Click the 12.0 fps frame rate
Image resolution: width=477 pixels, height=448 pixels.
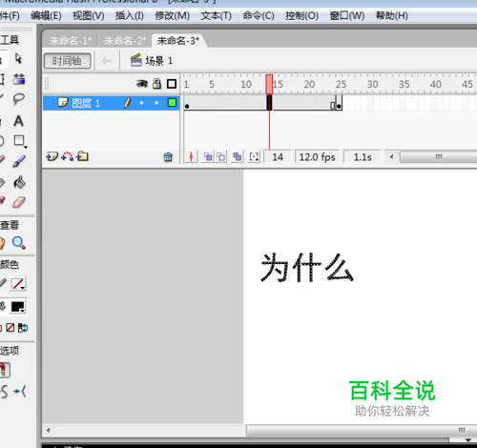(x=317, y=157)
